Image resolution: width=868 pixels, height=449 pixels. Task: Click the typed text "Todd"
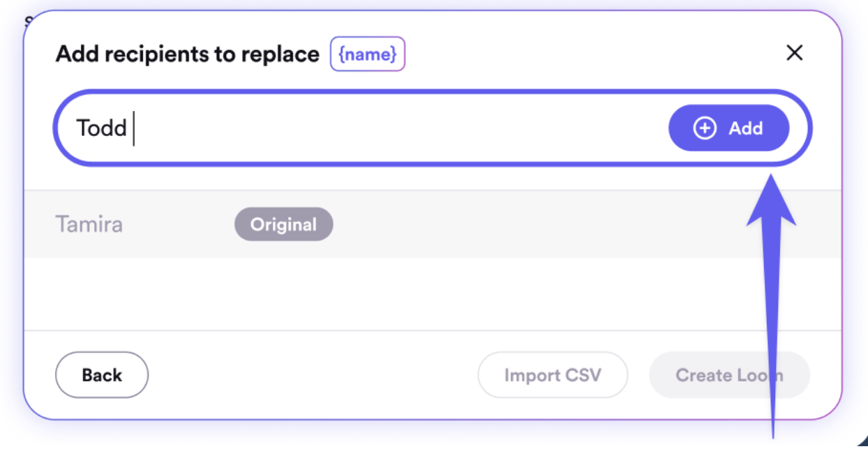click(x=102, y=128)
